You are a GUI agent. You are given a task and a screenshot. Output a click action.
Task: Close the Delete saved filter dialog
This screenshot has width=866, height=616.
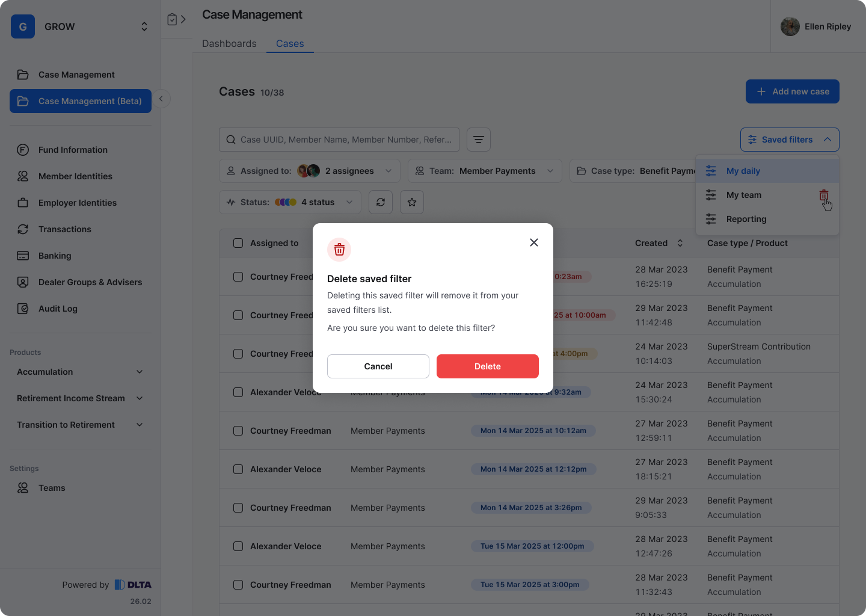[533, 242]
